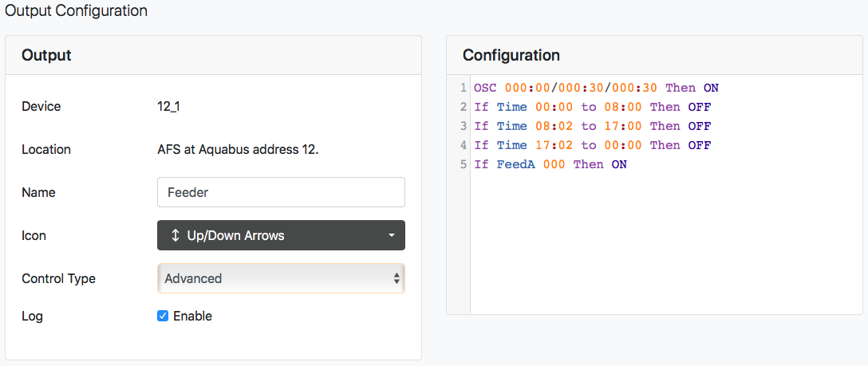Screen dimensions: 868x366
Task: Click the Enable label next to Log
Action: [192, 317]
